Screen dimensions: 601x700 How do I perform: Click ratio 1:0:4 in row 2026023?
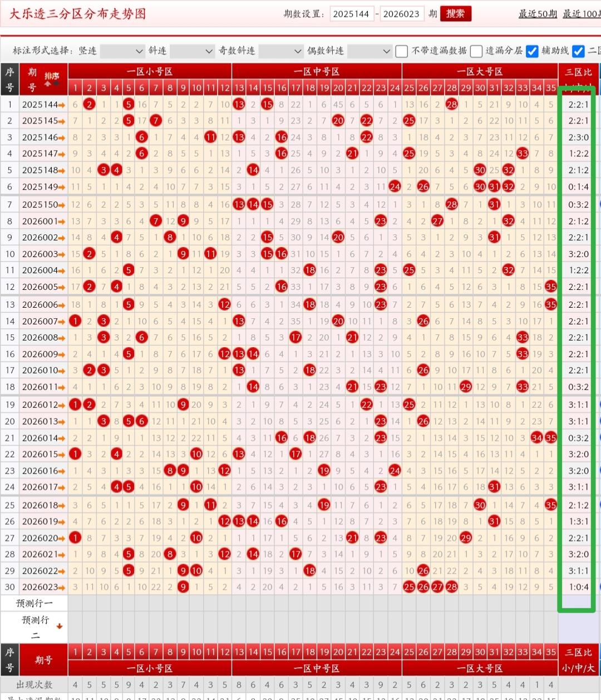579,587
